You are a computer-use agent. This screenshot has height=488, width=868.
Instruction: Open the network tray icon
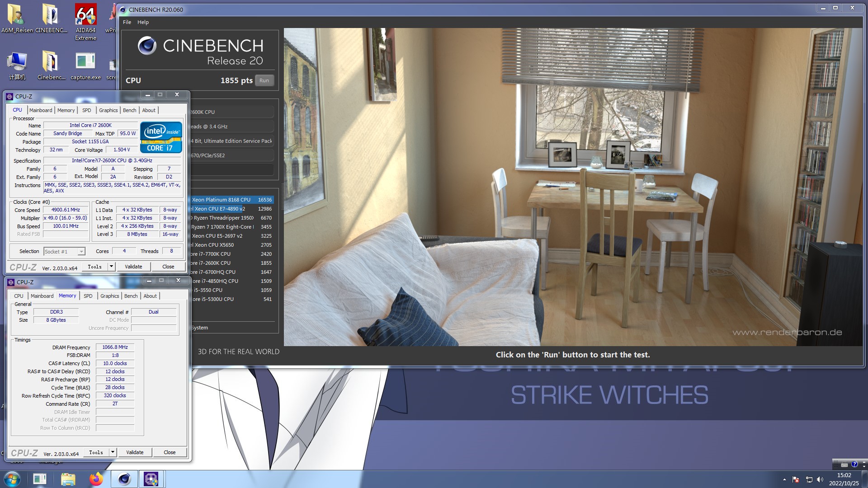[x=809, y=479]
